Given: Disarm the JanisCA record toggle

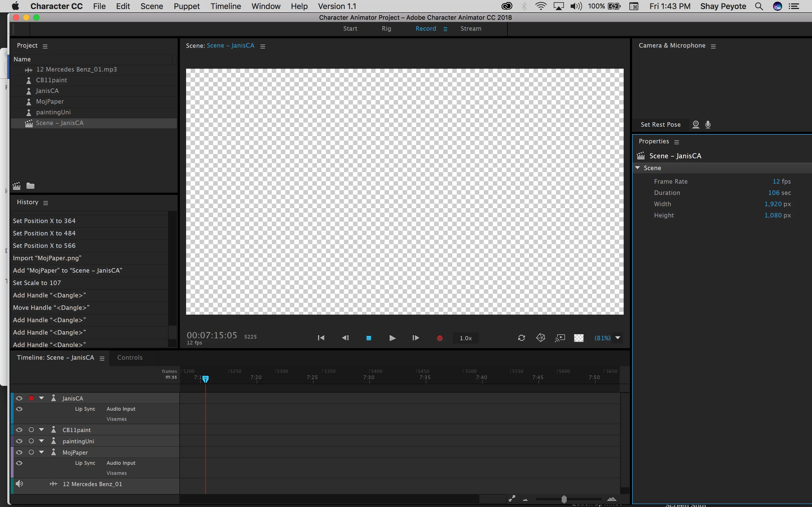Looking at the screenshot, I should [31, 398].
